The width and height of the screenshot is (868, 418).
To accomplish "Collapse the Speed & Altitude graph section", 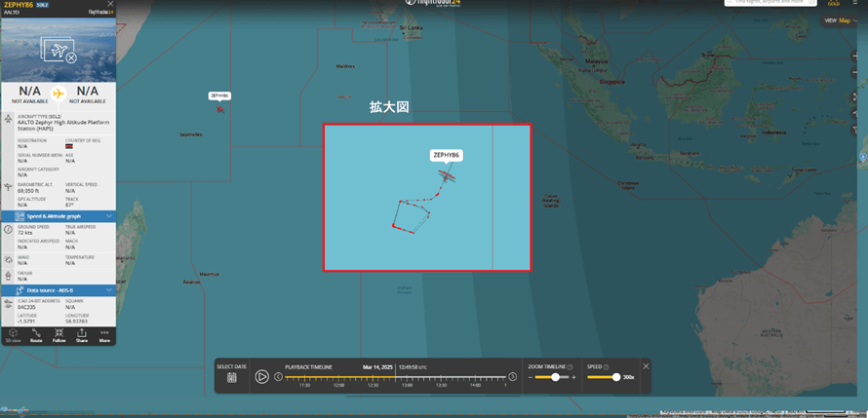I will click(x=109, y=215).
